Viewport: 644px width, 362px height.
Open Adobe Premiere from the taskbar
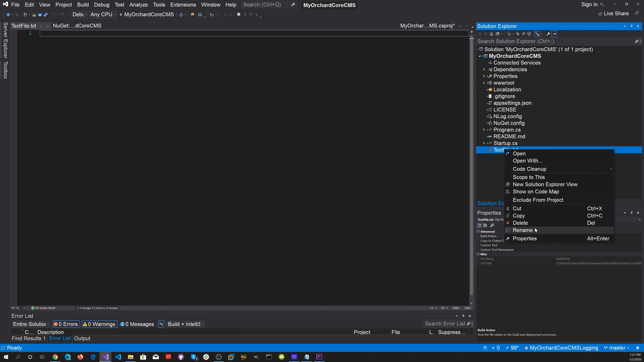319,357
